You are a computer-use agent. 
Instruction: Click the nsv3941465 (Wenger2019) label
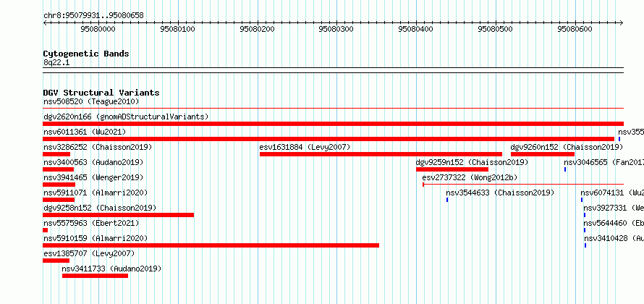point(93,177)
